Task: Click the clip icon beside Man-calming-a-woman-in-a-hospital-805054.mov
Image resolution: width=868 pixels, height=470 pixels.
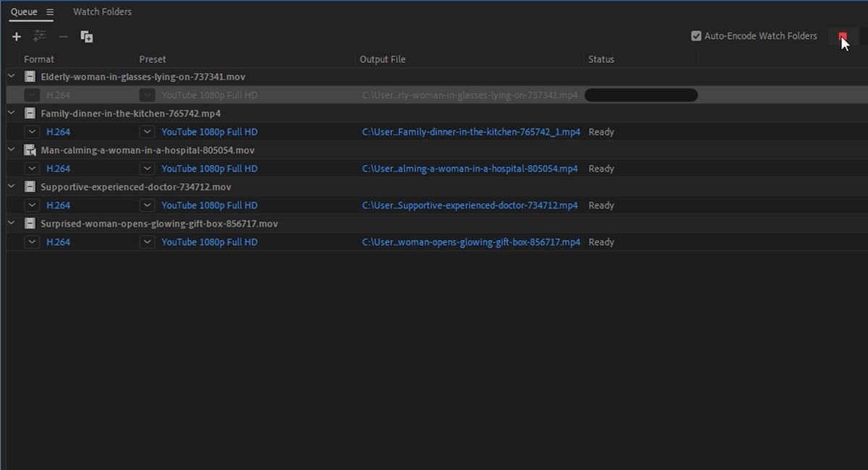Action: point(29,150)
